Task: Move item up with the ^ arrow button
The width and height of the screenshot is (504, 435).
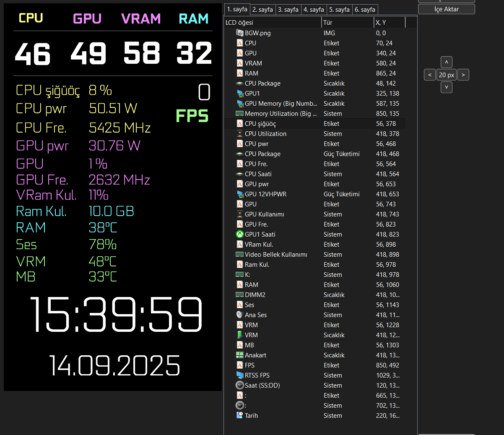Action: [x=447, y=62]
